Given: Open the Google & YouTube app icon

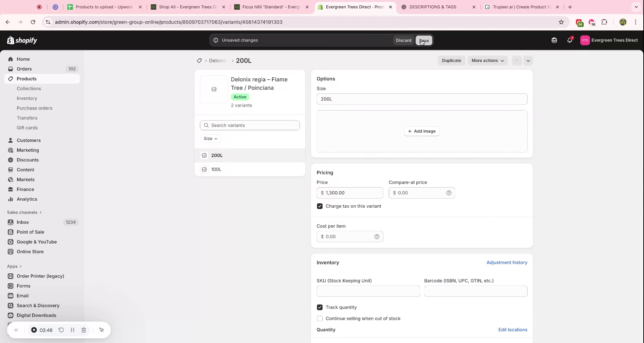Looking at the screenshot, I should coord(10,242).
